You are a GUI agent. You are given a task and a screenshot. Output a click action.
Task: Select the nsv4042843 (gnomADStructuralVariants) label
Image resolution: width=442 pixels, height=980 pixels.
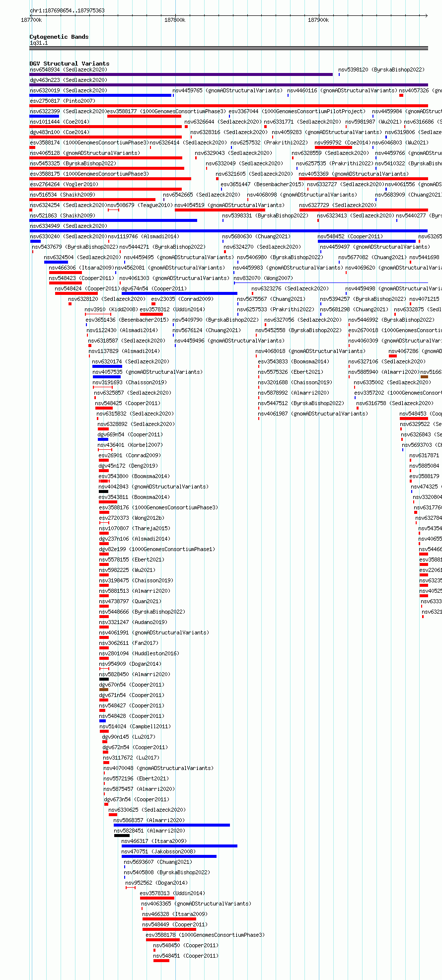(x=153, y=487)
